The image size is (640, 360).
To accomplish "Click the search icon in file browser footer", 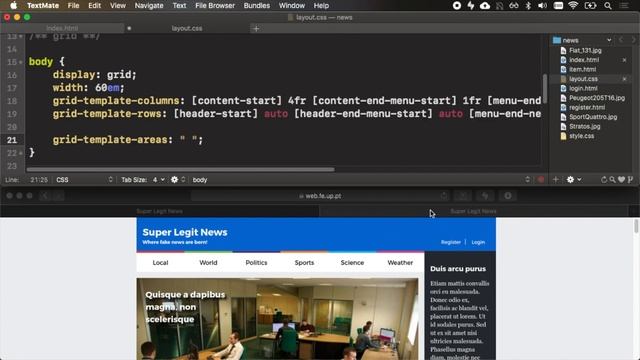I will coord(612,180).
